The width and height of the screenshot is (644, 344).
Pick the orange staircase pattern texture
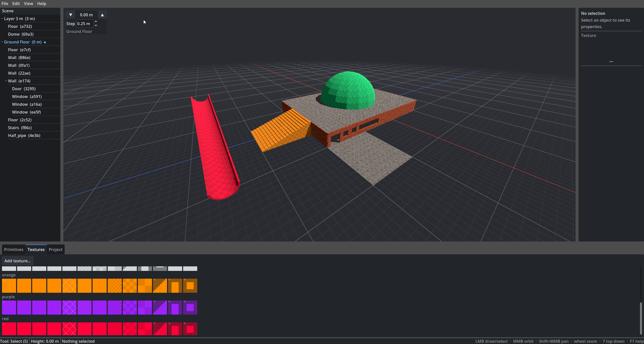point(160,286)
